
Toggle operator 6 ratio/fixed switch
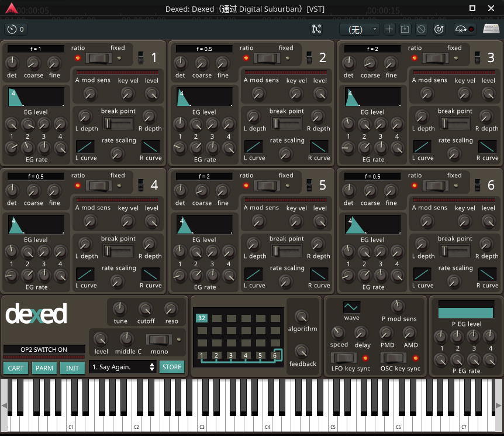tap(436, 186)
